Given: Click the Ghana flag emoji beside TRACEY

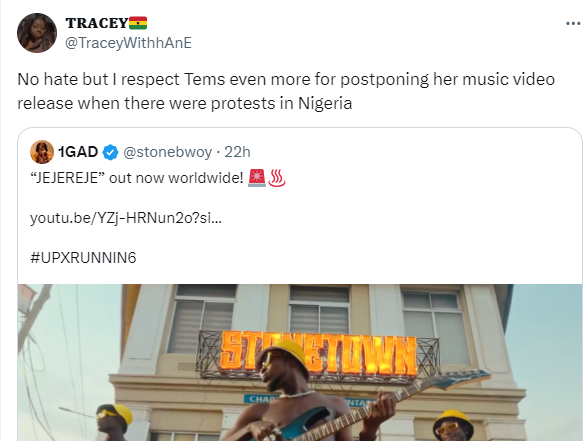Looking at the screenshot, I should (138, 23).
